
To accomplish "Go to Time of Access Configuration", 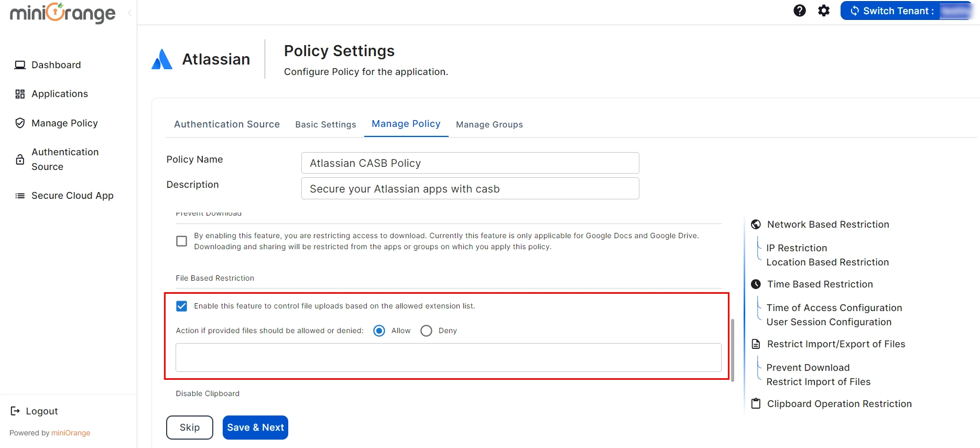I will coord(834,308).
